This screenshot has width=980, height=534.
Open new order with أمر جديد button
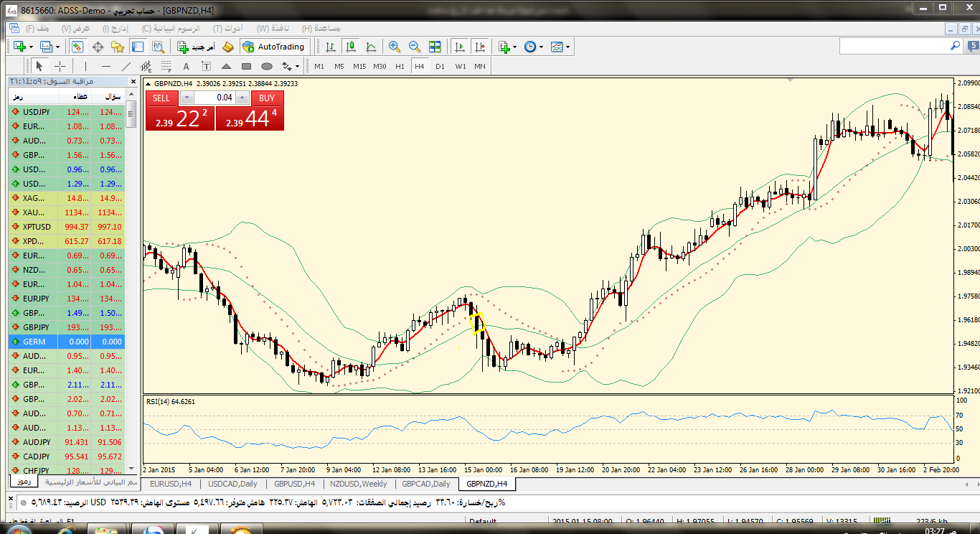(x=195, y=47)
